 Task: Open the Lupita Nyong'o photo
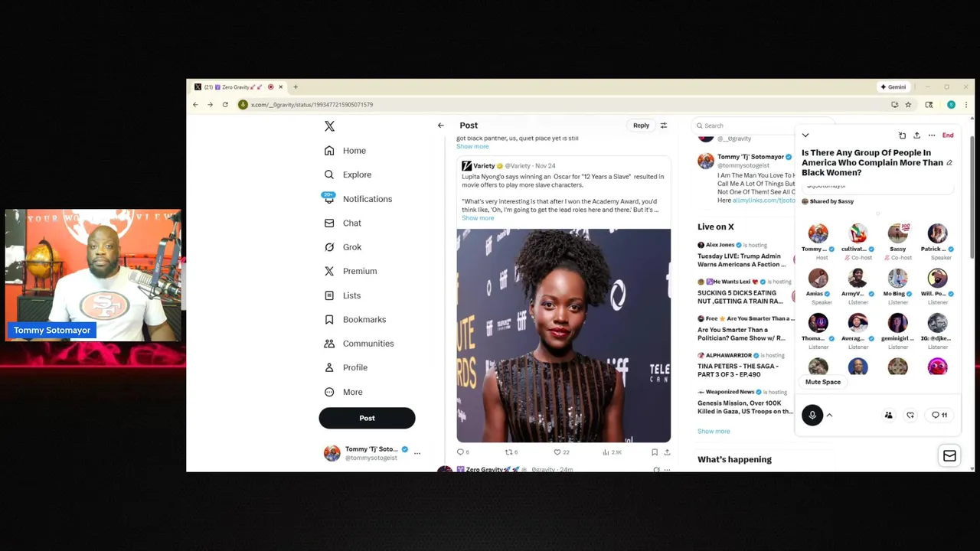(563, 335)
